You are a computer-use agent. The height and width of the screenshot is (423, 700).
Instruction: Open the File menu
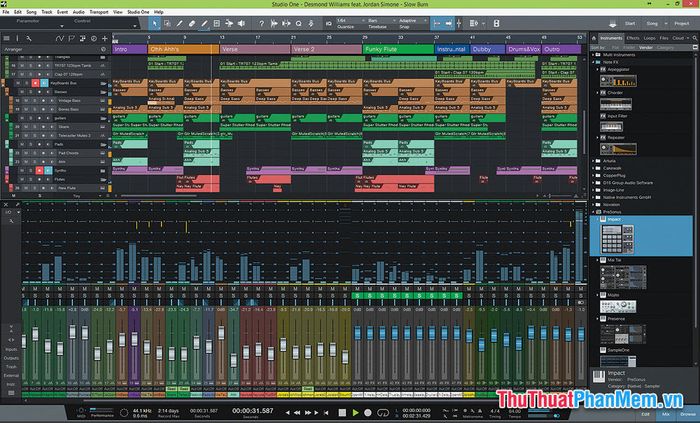[5, 12]
